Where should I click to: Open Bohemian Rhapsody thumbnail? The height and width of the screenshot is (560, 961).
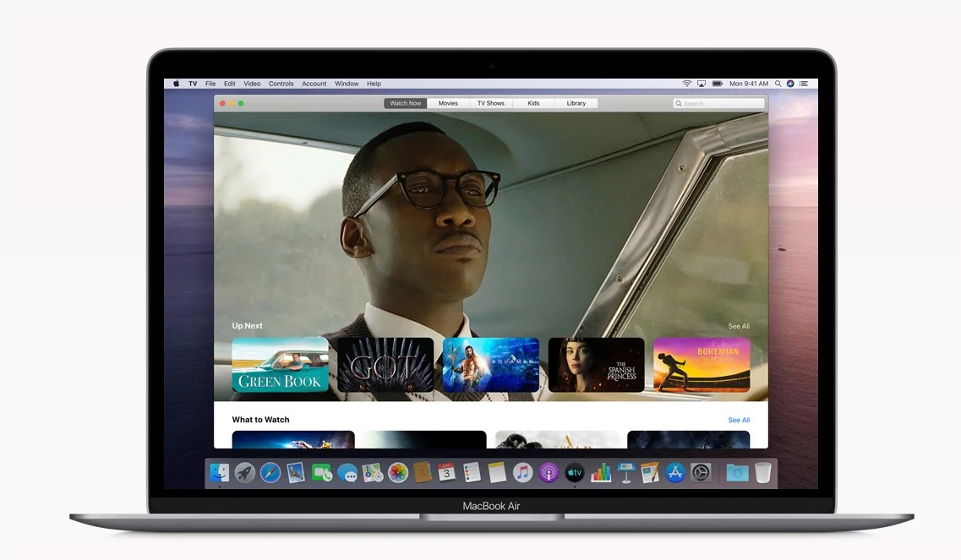[x=702, y=365]
